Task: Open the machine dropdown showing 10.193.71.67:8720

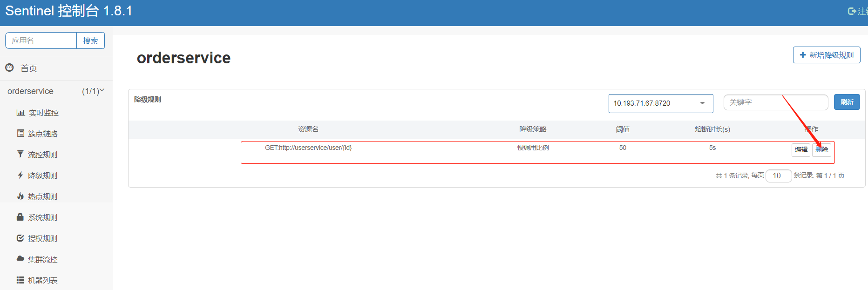Action: [x=661, y=103]
